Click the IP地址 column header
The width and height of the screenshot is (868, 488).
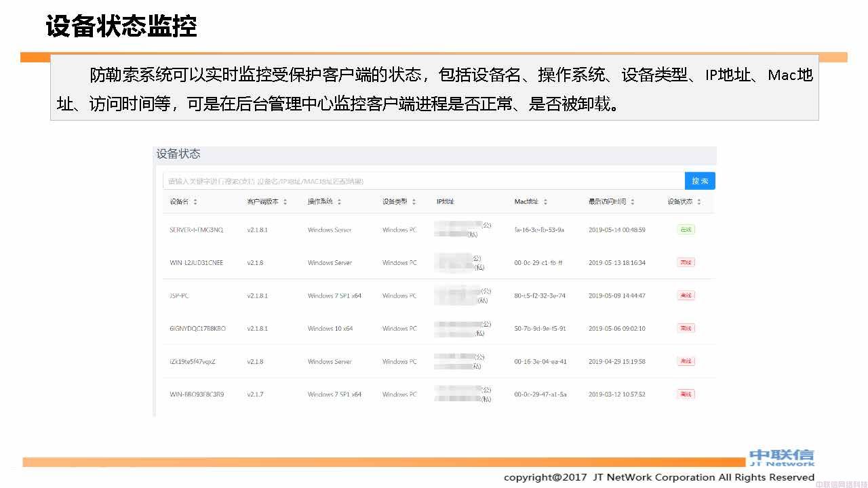coord(446,202)
